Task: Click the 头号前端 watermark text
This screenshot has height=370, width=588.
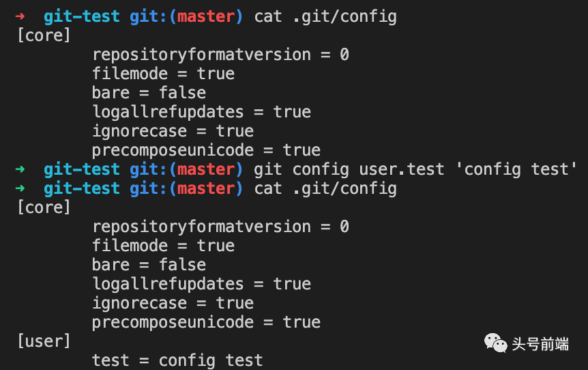Action: point(540,344)
